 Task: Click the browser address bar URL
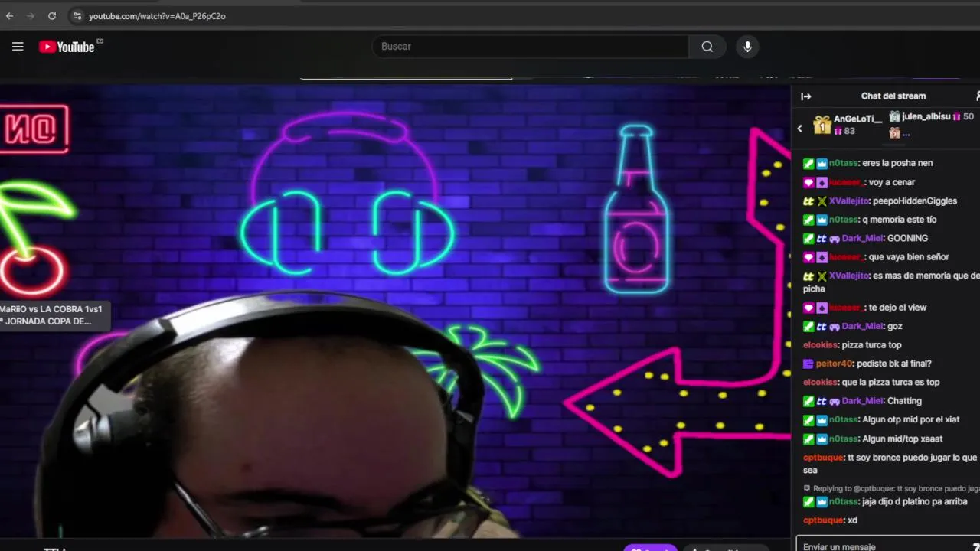[157, 16]
